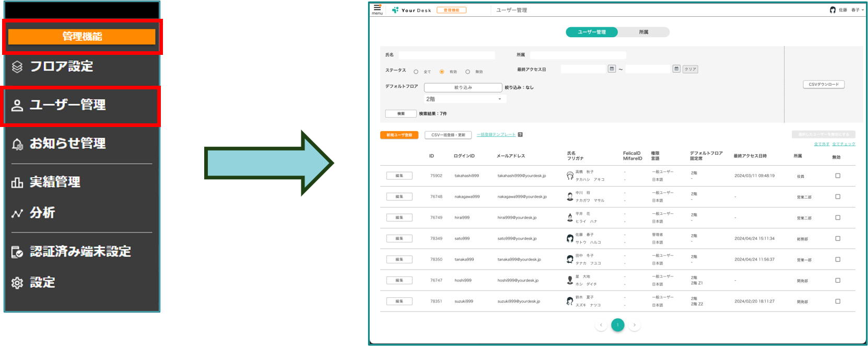Click the 全てチェック link
The width and height of the screenshot is (868, 346).
pos(843,144)
